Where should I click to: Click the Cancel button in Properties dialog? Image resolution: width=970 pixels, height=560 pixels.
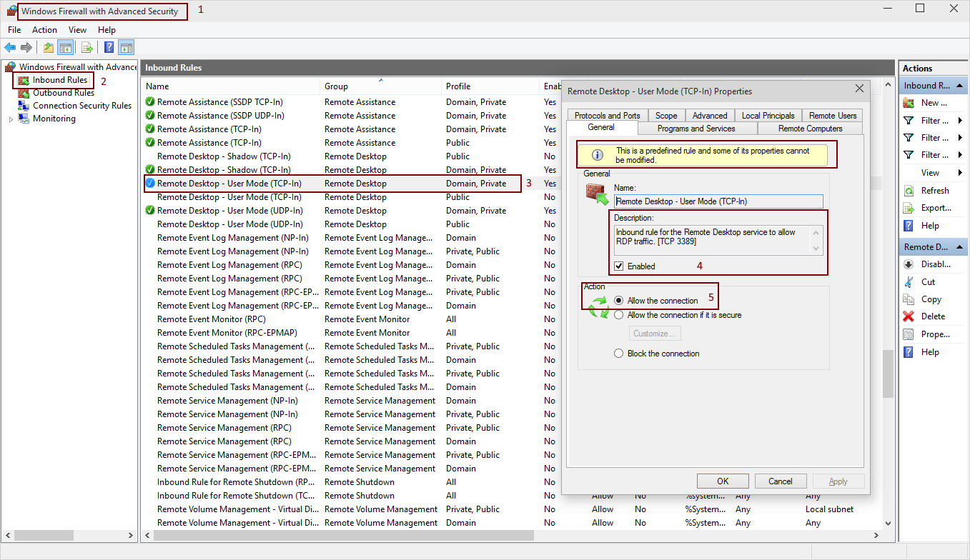tap(781, 481)
